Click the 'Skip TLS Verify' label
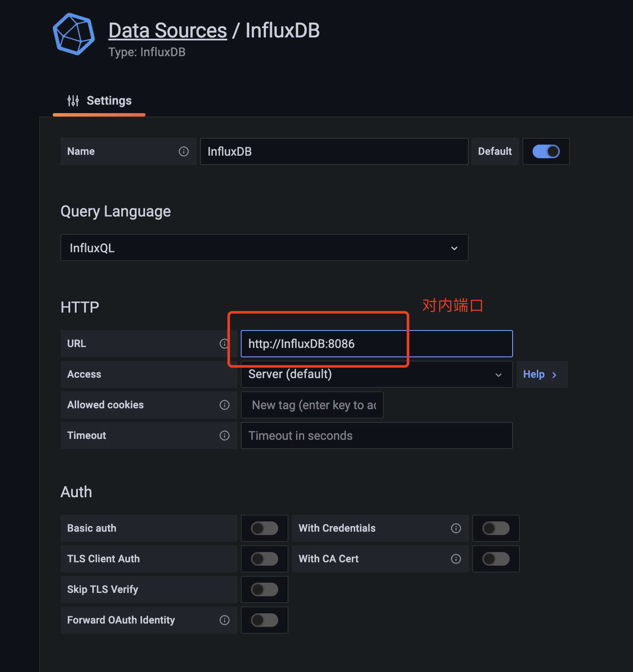Viewport: 633px width, 672px height. tap(103, 589)
